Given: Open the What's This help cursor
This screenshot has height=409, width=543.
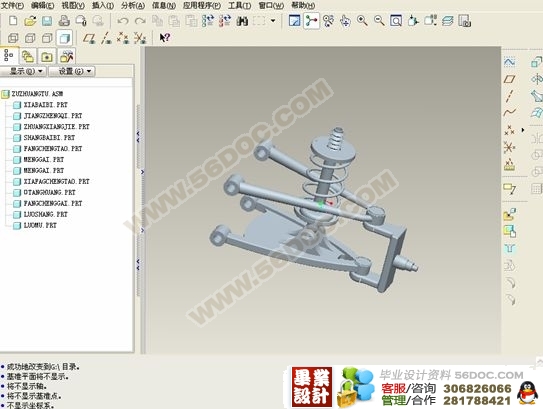Looking at the screenshot, I should [164, 37].
